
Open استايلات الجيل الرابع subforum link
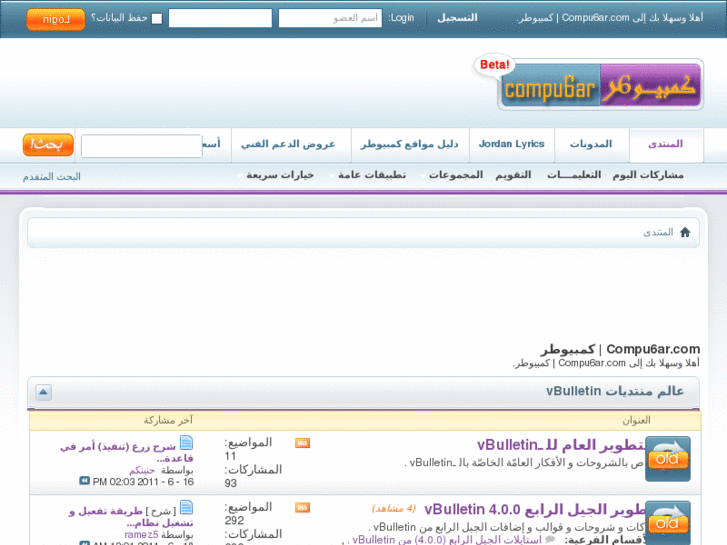point(447,540)
